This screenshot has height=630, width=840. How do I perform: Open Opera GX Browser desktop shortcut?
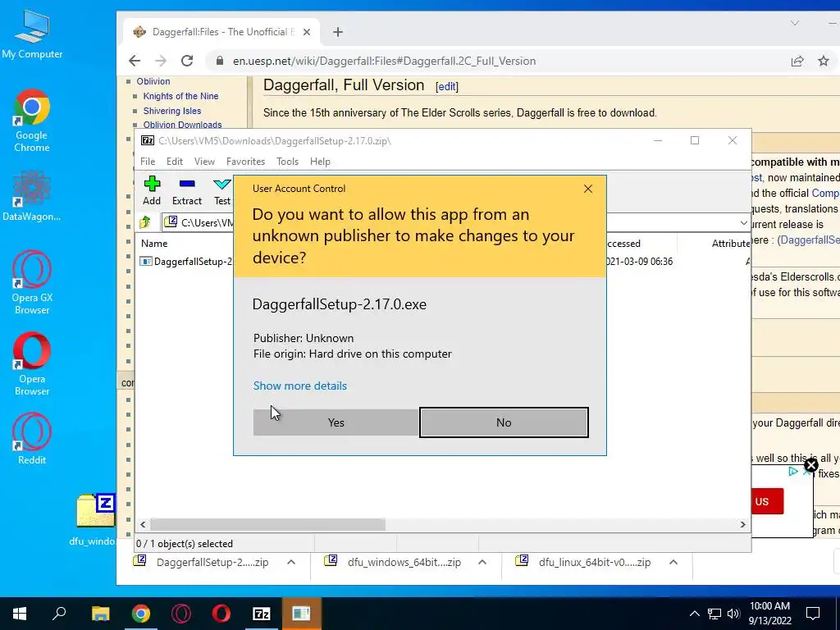point(32,282)
